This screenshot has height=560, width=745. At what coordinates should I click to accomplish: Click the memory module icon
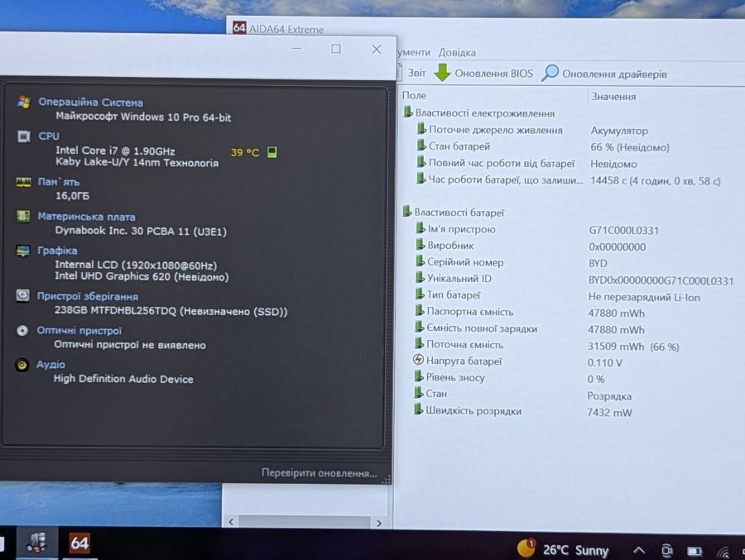click(23, 182)
